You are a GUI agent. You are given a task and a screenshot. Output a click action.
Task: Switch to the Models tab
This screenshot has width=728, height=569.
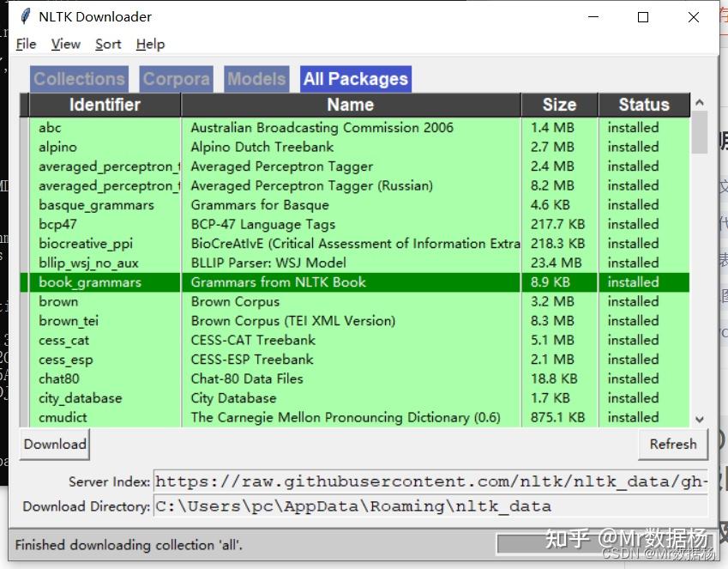pyautogui.click(x=256, y=79)
